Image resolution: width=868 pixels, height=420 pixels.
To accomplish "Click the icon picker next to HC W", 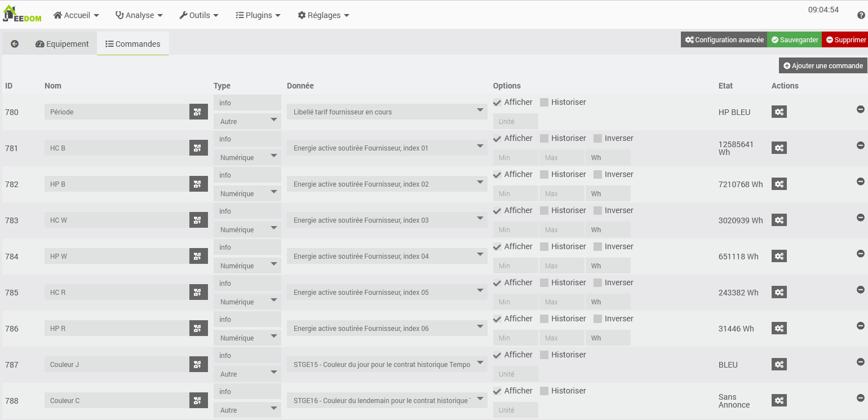I will [198, 220].
